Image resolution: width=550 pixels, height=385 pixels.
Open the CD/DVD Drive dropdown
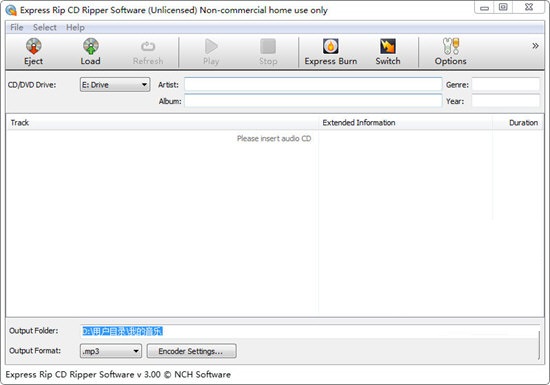click(x=115, y=85)
